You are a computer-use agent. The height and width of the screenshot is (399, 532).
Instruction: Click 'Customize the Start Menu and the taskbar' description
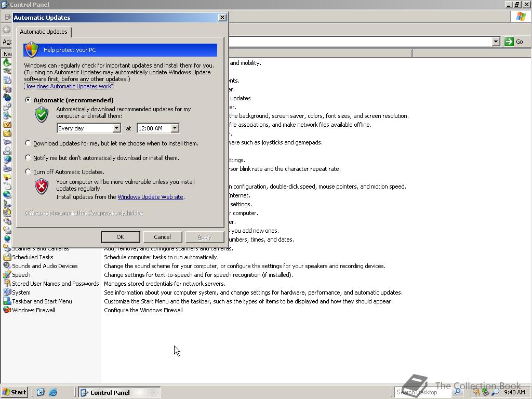coord(248,301)
